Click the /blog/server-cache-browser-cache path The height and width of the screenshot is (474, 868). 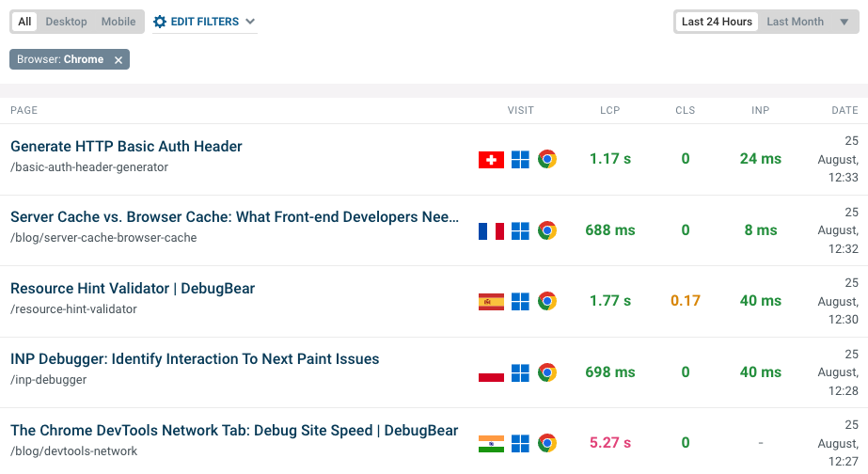[103, 238]
